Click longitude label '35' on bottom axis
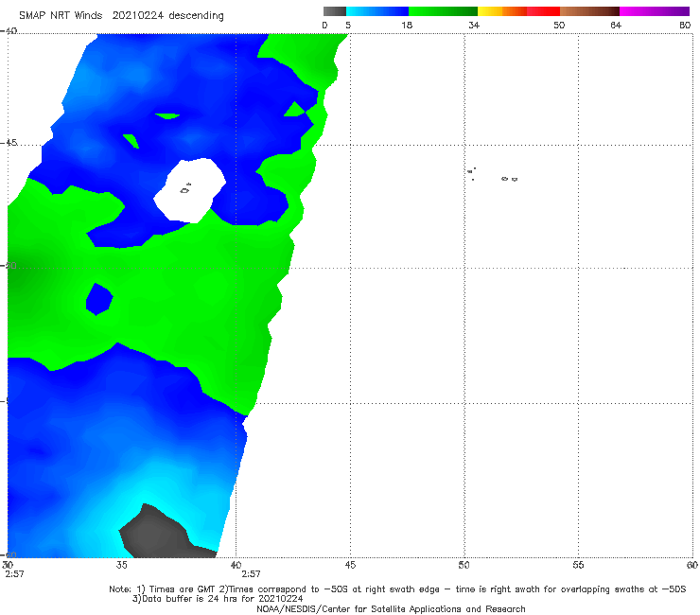Image resolution: width=700 pixels, height=615 pixels. (121, 565)
